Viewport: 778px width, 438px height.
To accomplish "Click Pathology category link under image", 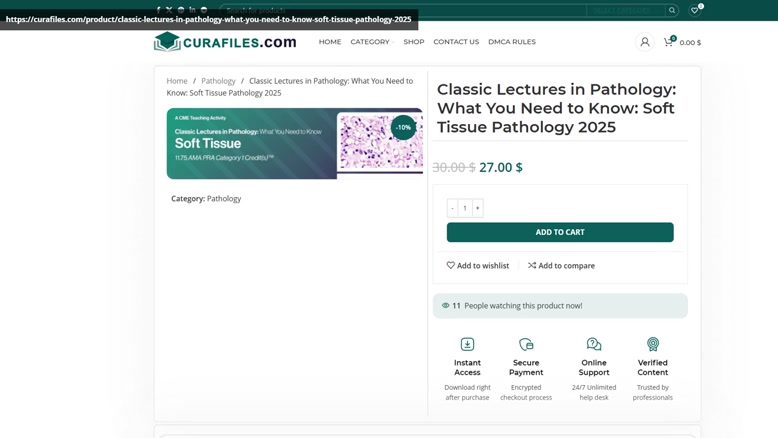I will pos(224,198).
